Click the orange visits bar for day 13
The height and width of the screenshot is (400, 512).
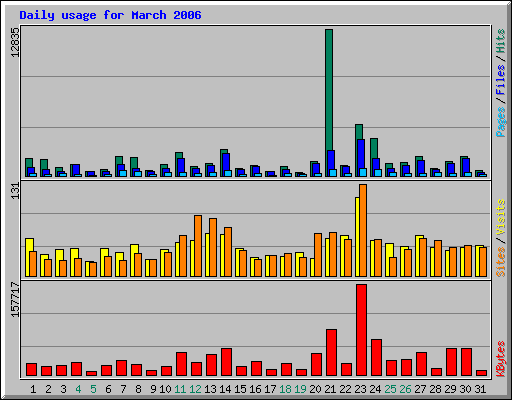click(213, 247)
